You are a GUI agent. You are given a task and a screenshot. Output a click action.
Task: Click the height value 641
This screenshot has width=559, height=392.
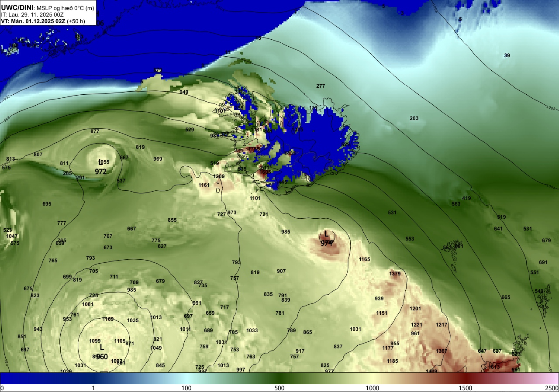(x=498, y=229)
